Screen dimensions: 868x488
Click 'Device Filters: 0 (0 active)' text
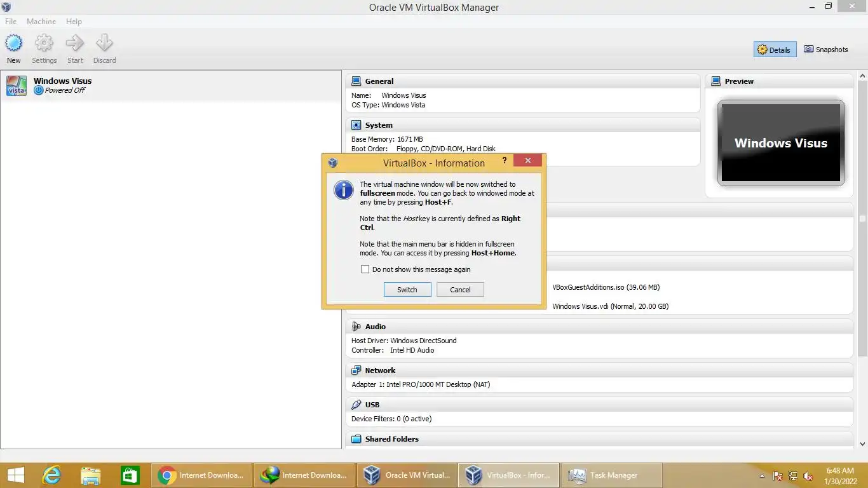(391, 419)
